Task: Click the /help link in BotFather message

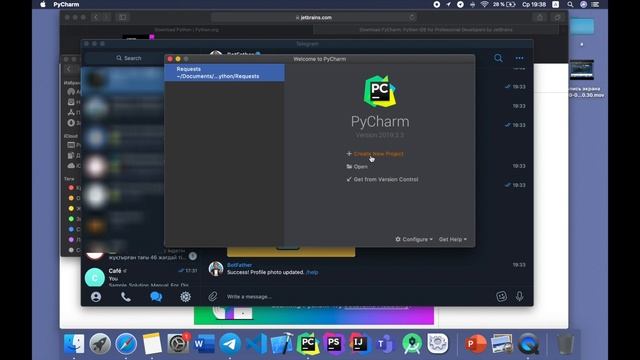Action: click(x=312, y=272)
